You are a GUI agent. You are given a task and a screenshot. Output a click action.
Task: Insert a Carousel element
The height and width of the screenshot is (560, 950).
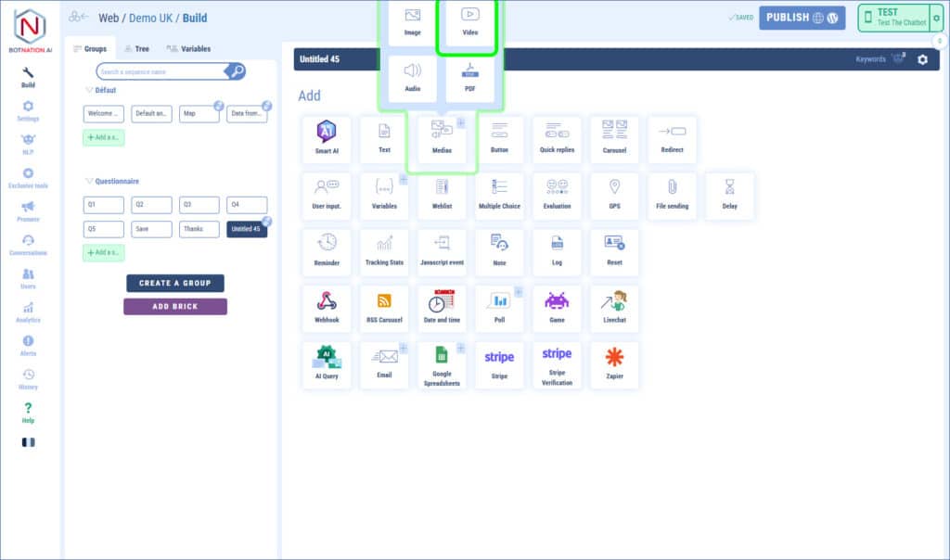614,139
